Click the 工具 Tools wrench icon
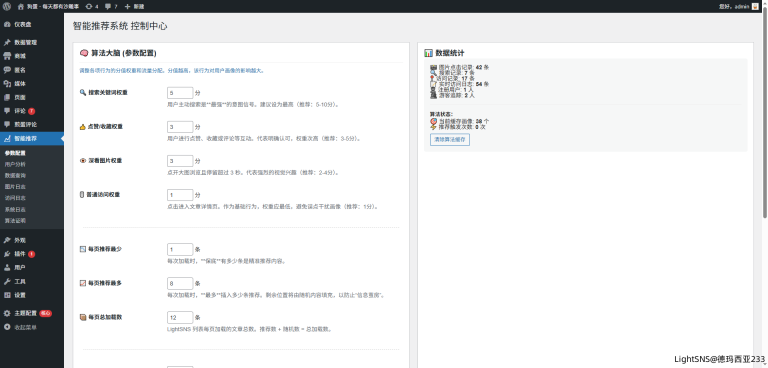The width and height of the screenshot is (768, 368). [7, 282]
